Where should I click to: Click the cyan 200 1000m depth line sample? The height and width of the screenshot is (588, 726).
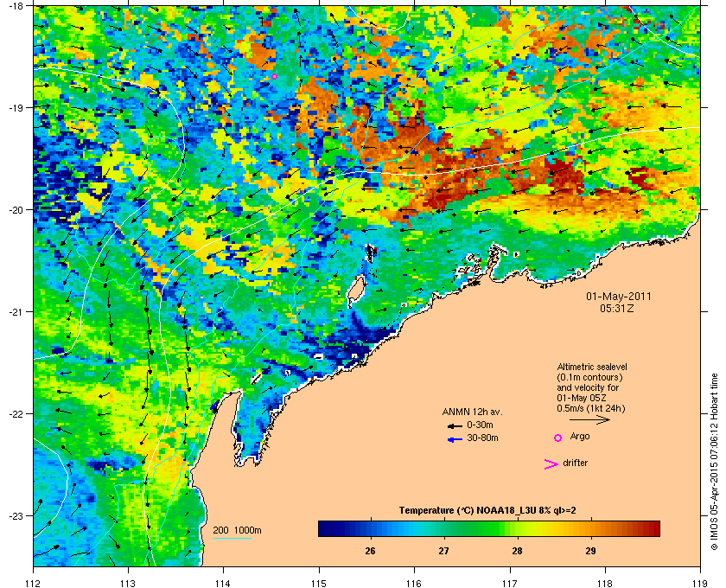click(232, 538)
